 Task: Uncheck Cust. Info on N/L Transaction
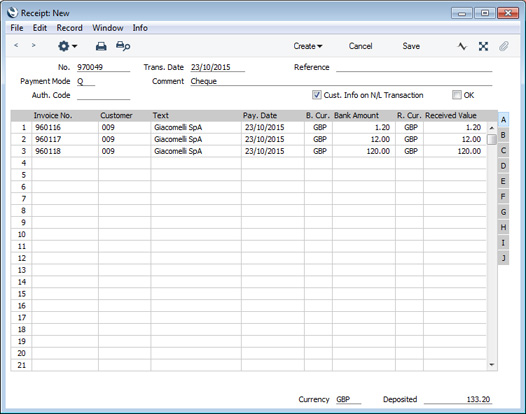tap(316, 95)
